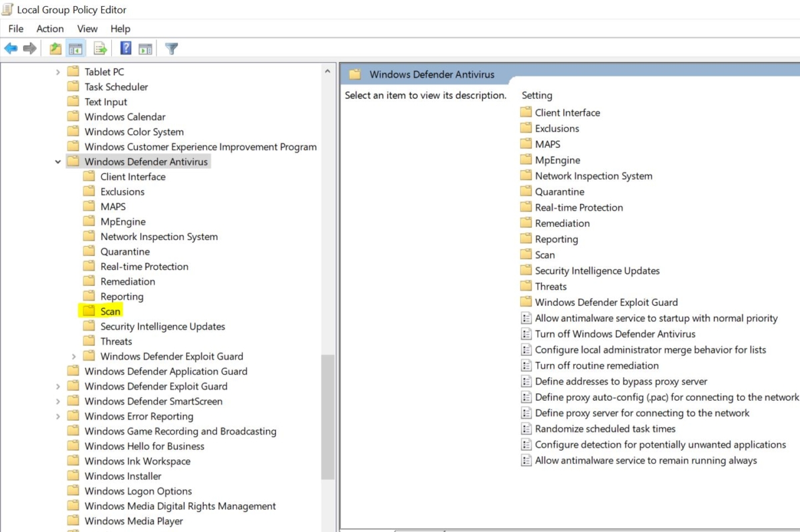Toggle the Show/Hide Console Tree icon
The width and height of the screenshot is (800, 532).
click(x=76, y=48)
